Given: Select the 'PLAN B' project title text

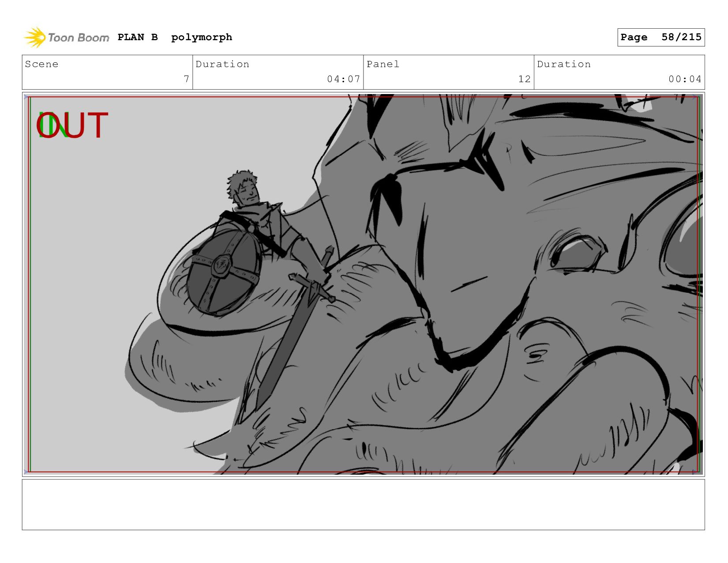Looking at the screenshot, I should (138, 37).
